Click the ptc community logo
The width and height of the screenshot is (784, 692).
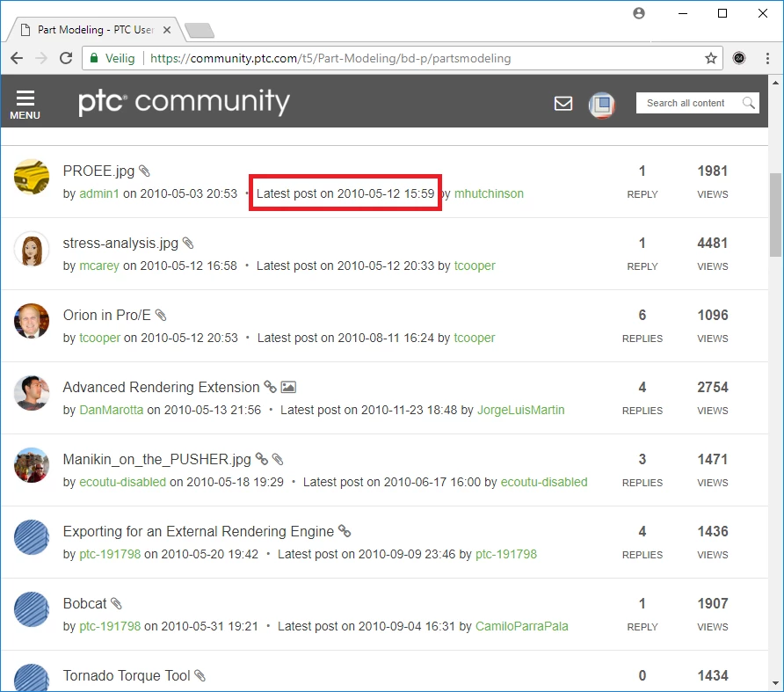[184, 102]
